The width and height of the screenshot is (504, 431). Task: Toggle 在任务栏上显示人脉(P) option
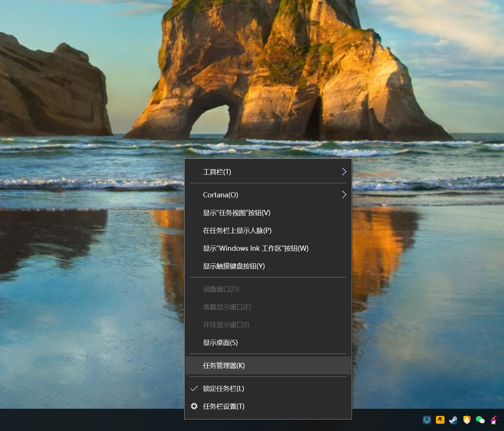point(268,230)
